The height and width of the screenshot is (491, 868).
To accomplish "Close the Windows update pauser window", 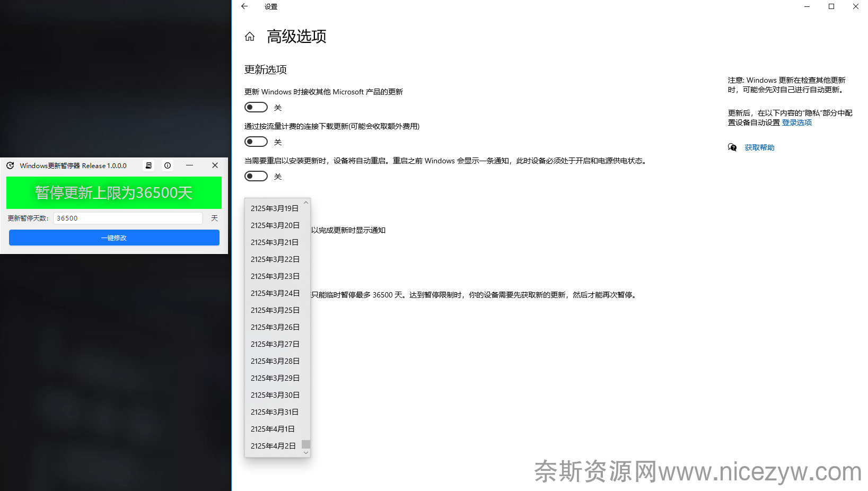I will pyautogui.click(x=215, y=165).
